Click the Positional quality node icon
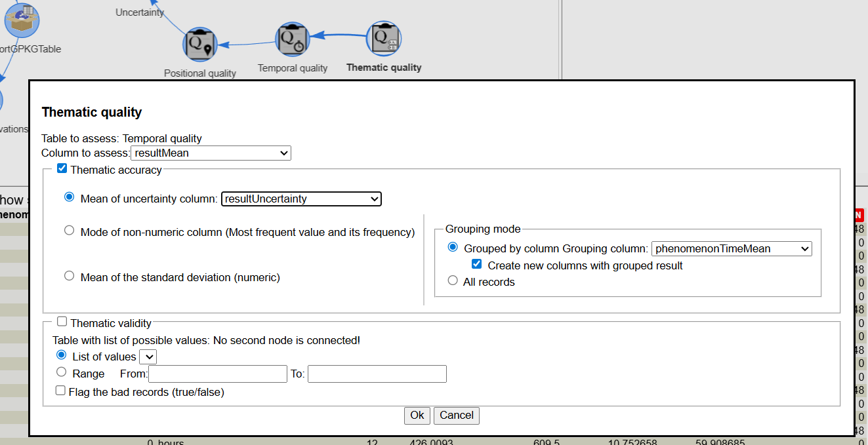The width and height of the screenshot is (868, 445). [x=199, y=45]
